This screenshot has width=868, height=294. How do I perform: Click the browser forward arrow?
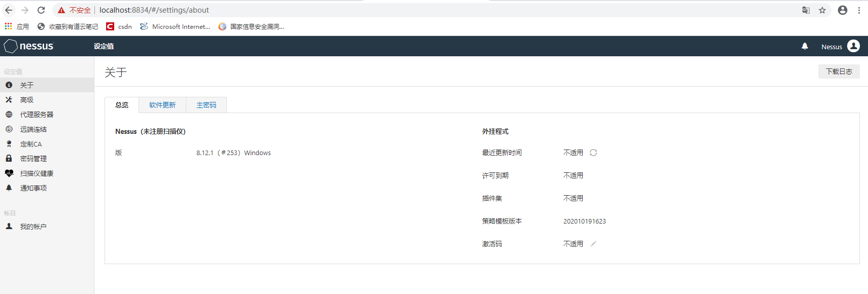[25, 10]
